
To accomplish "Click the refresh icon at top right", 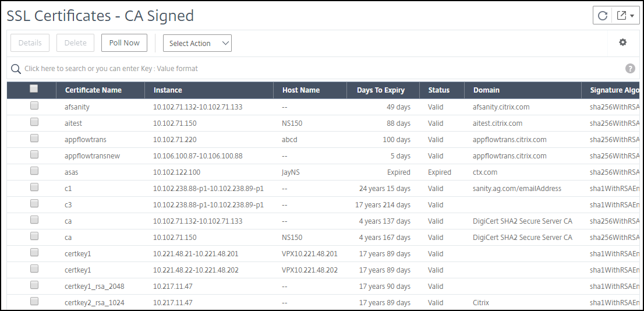I will pos(602,16).
